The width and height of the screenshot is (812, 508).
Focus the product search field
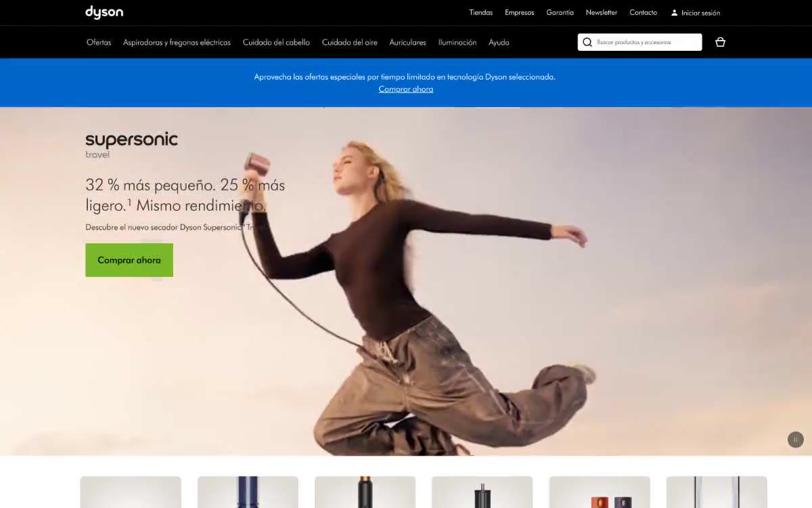[x=639, y=42]
